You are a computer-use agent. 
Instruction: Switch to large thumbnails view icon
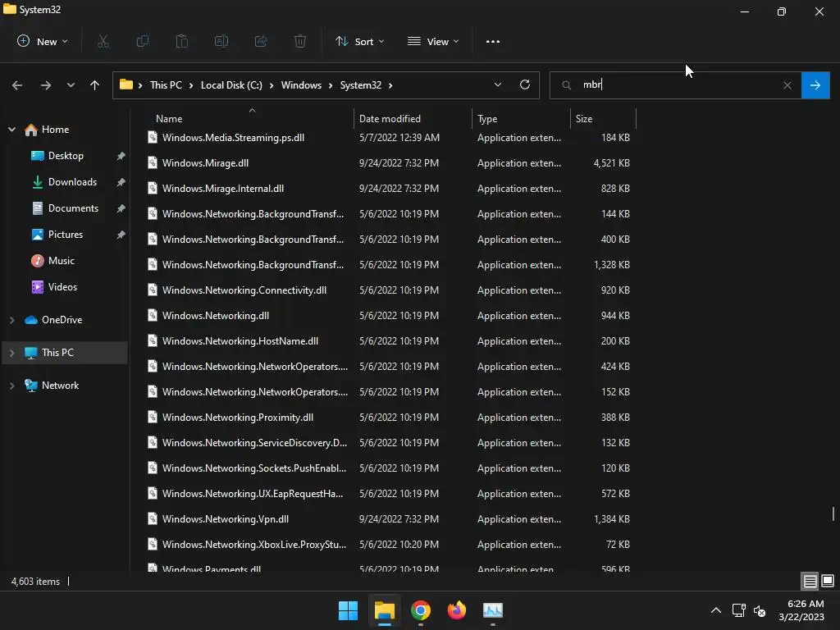[828, 581]
